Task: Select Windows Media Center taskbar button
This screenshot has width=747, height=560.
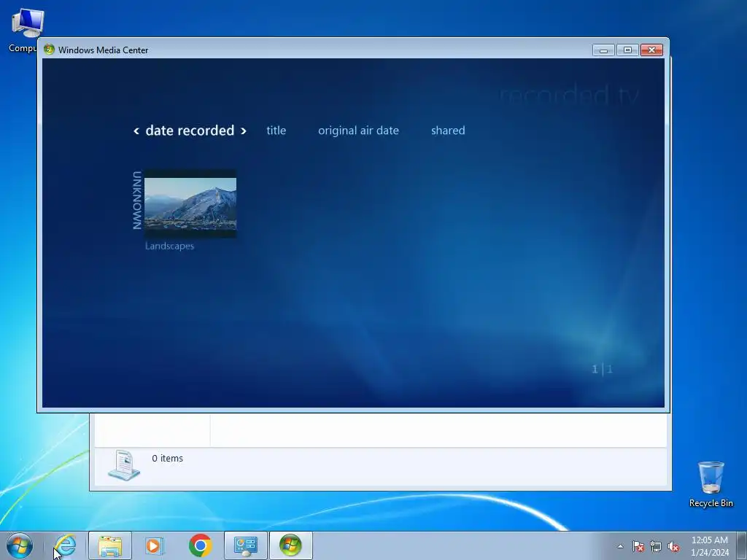Action: coord(291,545)
